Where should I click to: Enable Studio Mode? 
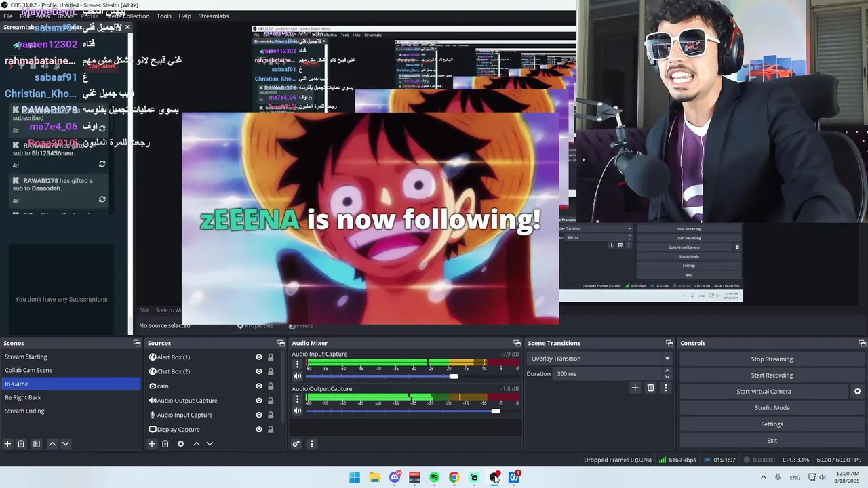click(772, 408)
